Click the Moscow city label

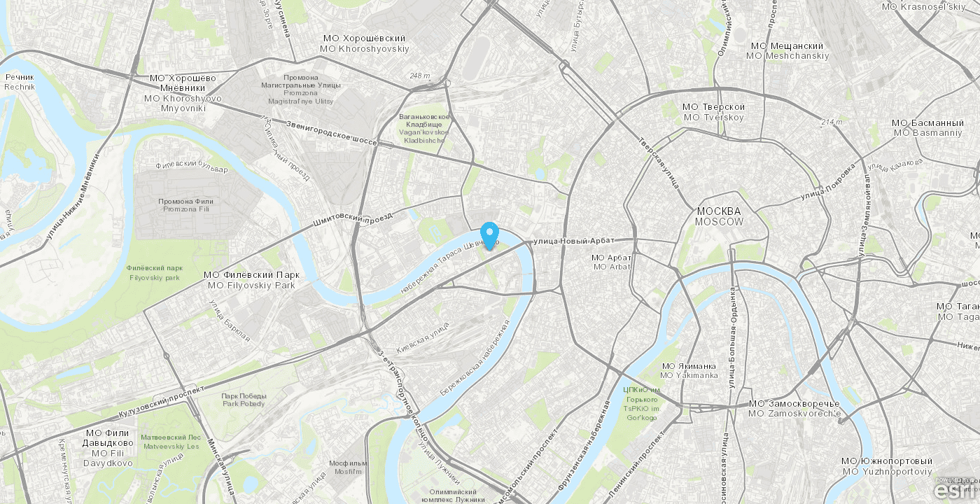coord(719,216)
